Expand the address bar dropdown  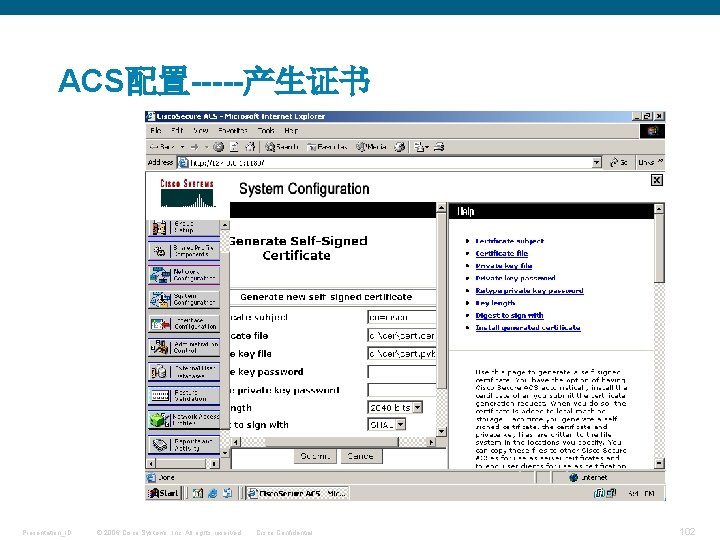[x=596, y=162]
